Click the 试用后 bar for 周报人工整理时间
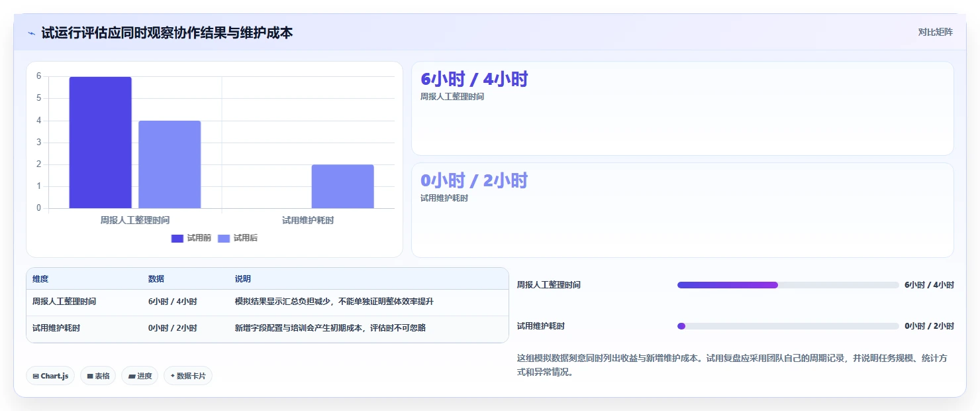This screenshot has height=411, width=980. [170, 164]
